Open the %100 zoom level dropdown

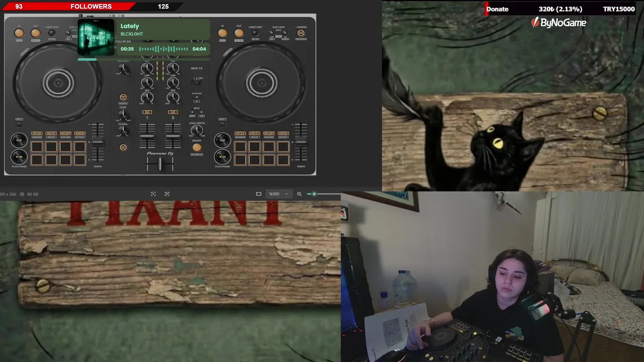278,194
